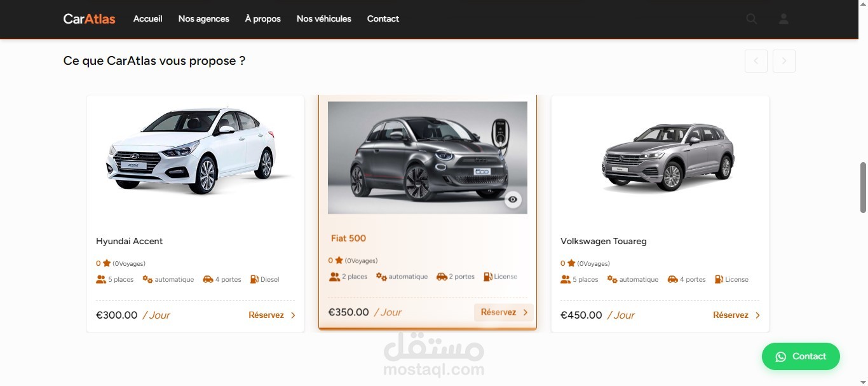Open the Hyundai Accent title link
Viewport: 868px width, 386px height.
pyautogui.click(x=130, y=242)
